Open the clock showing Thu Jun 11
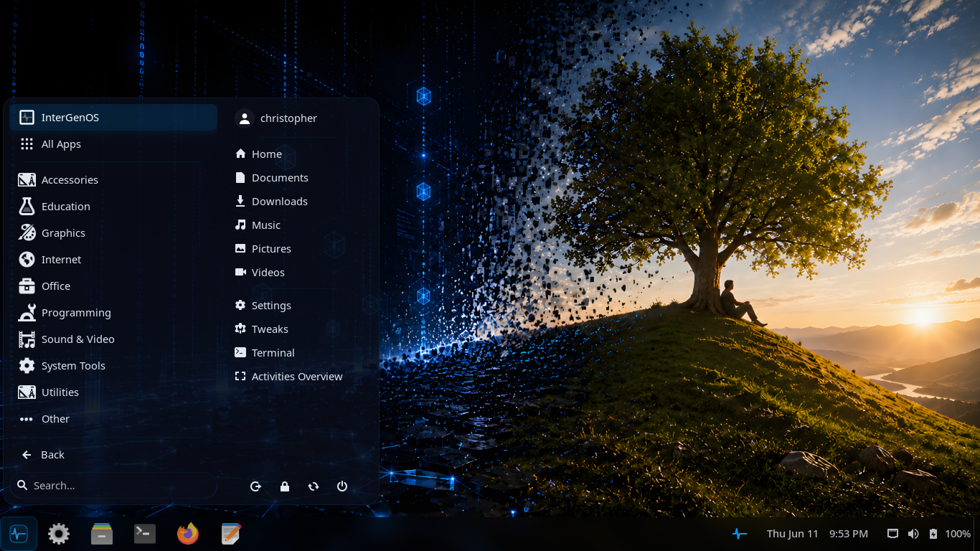Image resolution: width=980 pixels, height=551 pixels. (x=817, y=534)
